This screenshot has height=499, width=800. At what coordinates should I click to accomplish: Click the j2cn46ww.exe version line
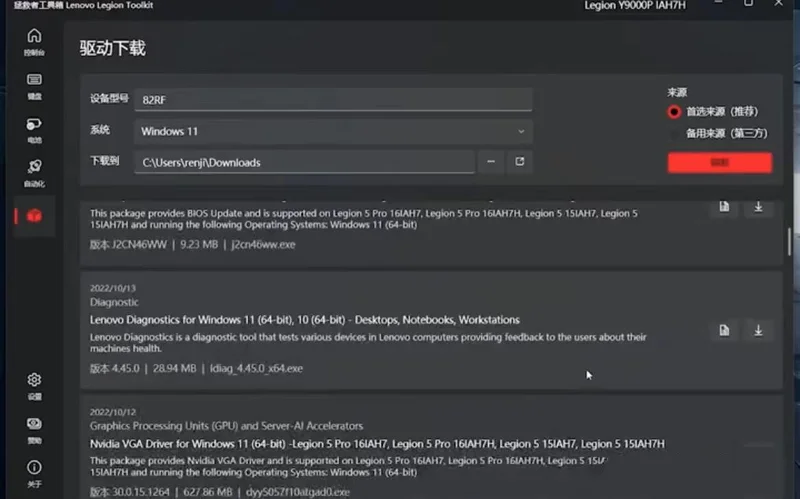192,244
